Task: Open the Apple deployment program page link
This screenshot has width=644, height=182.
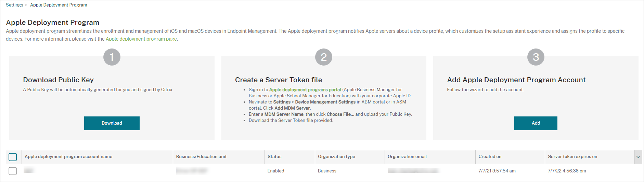Action: [x=141, y=39]
